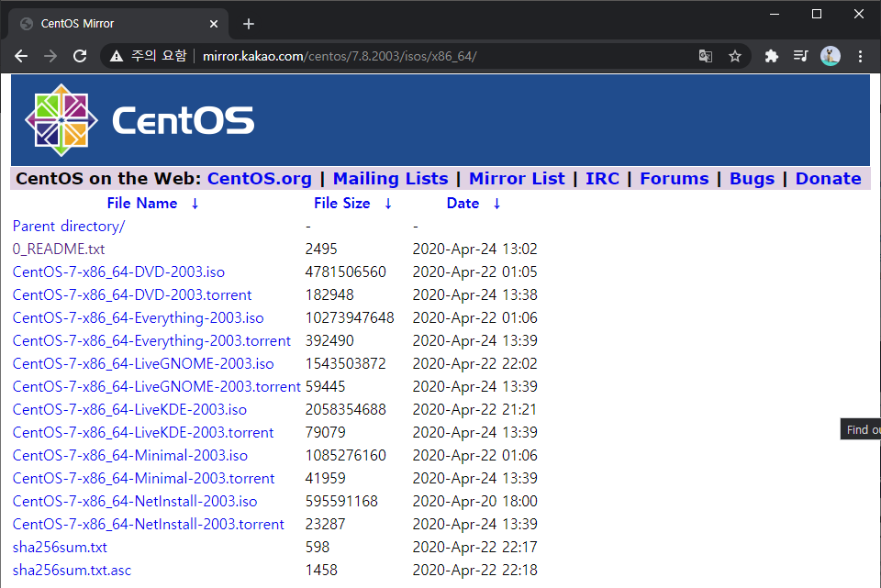Open the Extensions puzzle icon
The image size is (881, 588).
(772, 56)
